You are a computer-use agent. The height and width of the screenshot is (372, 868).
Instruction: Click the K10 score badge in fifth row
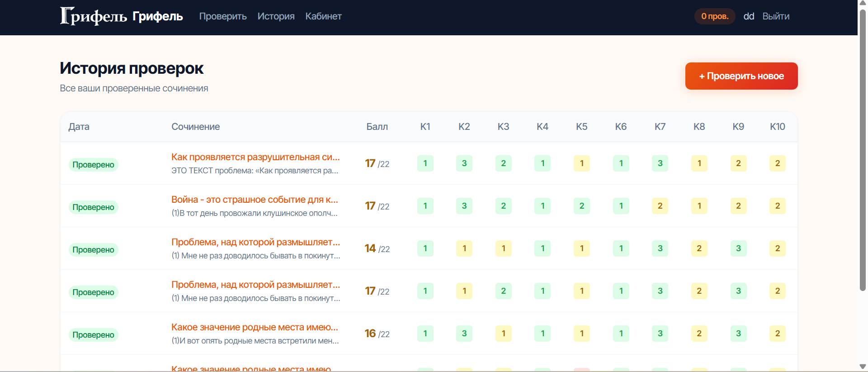point(778,334)
